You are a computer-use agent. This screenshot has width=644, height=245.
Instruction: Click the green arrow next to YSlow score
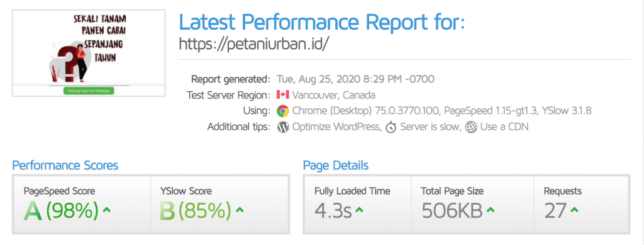240,210
